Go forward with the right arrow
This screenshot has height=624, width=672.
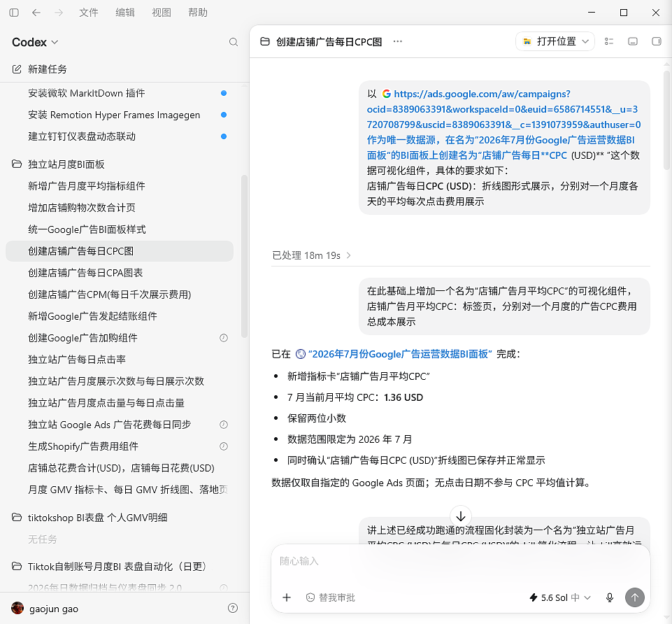click(59, 13)
